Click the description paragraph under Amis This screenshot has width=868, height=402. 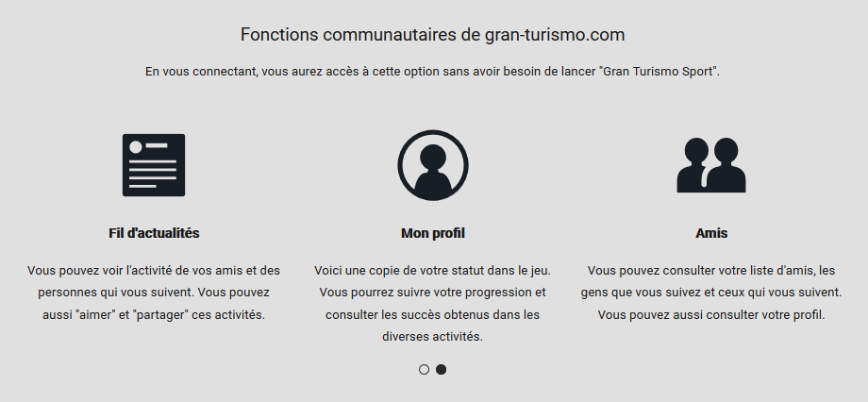(711, 293)
